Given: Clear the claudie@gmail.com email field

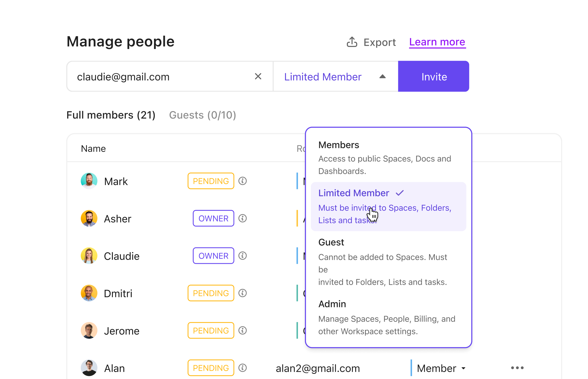Looking at the screenshot, I should [x=258, y=77].
